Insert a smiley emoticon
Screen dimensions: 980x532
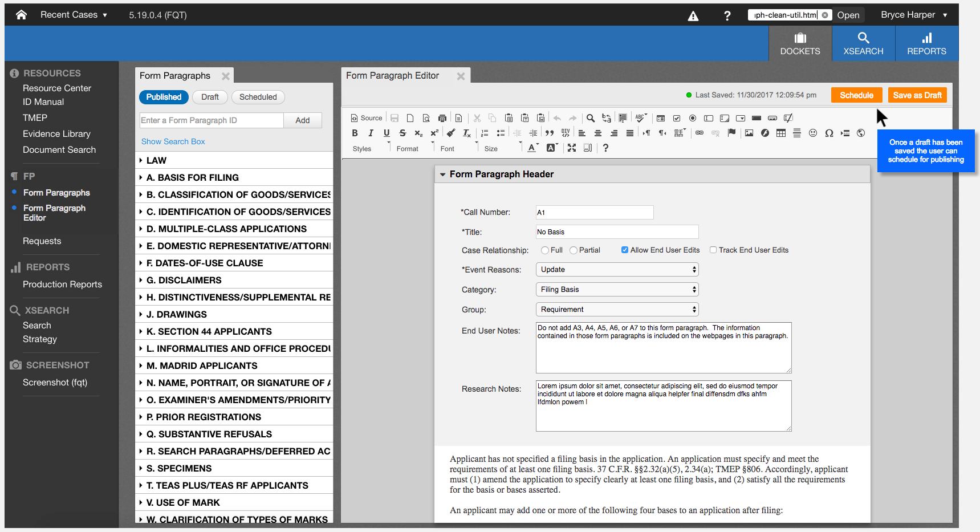tap(813, 133)
